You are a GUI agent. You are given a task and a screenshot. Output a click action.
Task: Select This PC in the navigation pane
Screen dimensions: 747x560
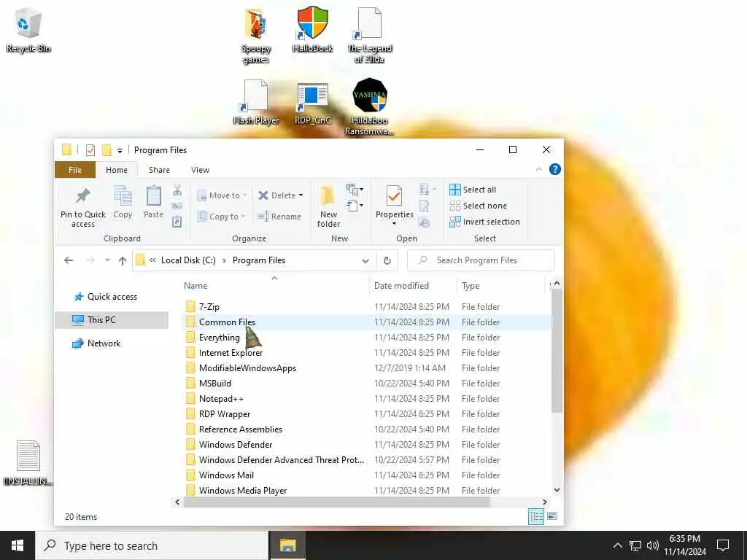[x=112, y=320]
